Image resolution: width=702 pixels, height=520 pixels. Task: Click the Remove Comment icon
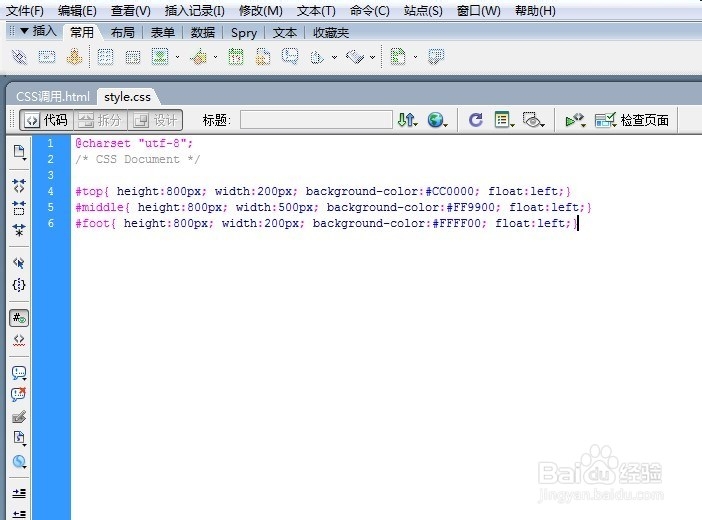pos(19,394)
